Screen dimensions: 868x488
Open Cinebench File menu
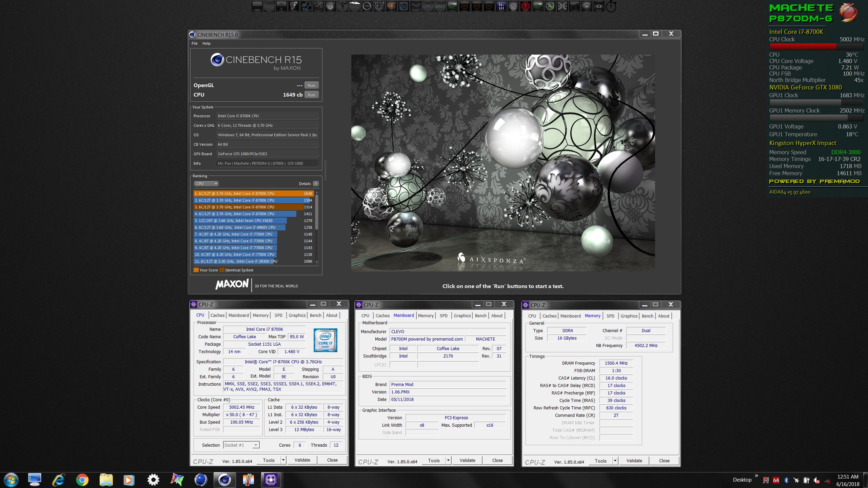[x=195, y=43]
